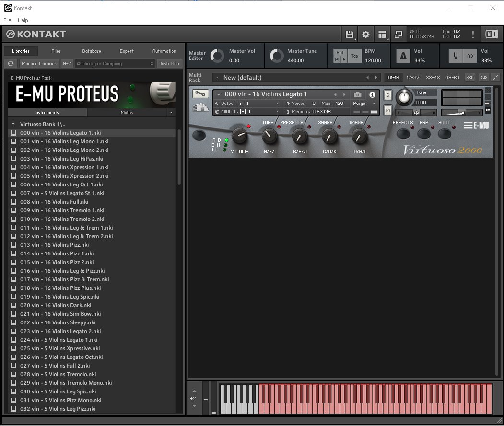Click the Manage Libraries button

(39, 63)
